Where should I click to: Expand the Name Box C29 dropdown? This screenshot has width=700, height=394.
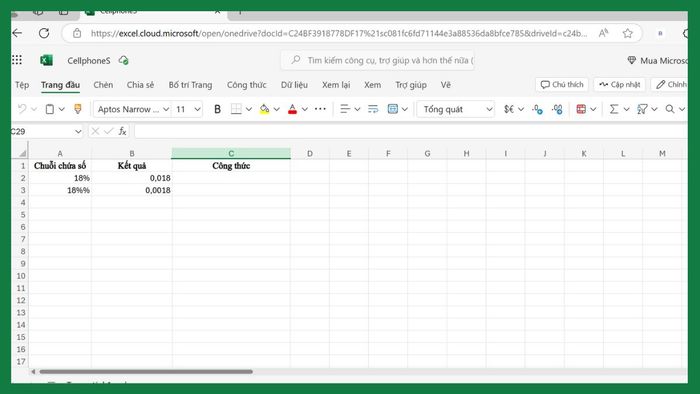(x=78, y=131)
